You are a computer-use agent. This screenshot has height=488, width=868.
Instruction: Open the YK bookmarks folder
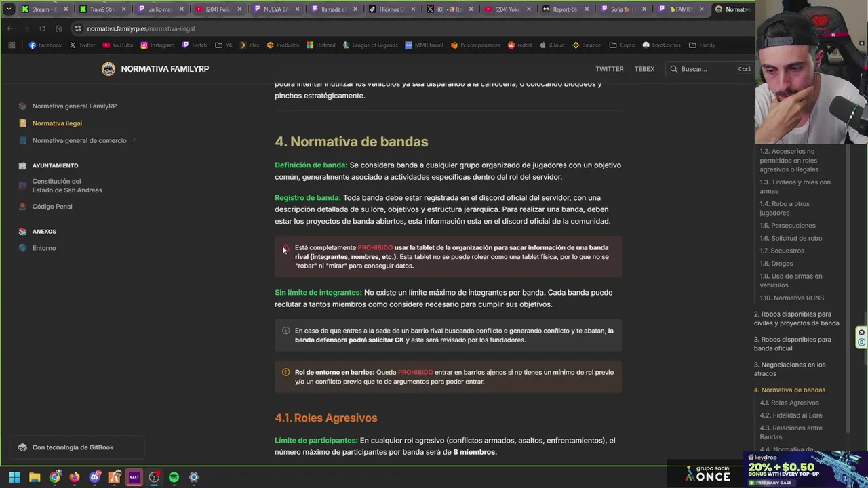coord(224,45)
